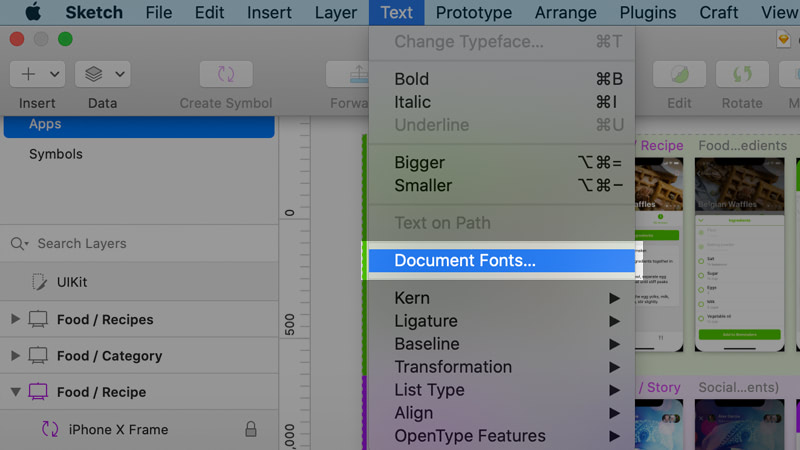800x450 pixels.
Task: Click the Create Symbol toolbar button
Action: [226, 74]
